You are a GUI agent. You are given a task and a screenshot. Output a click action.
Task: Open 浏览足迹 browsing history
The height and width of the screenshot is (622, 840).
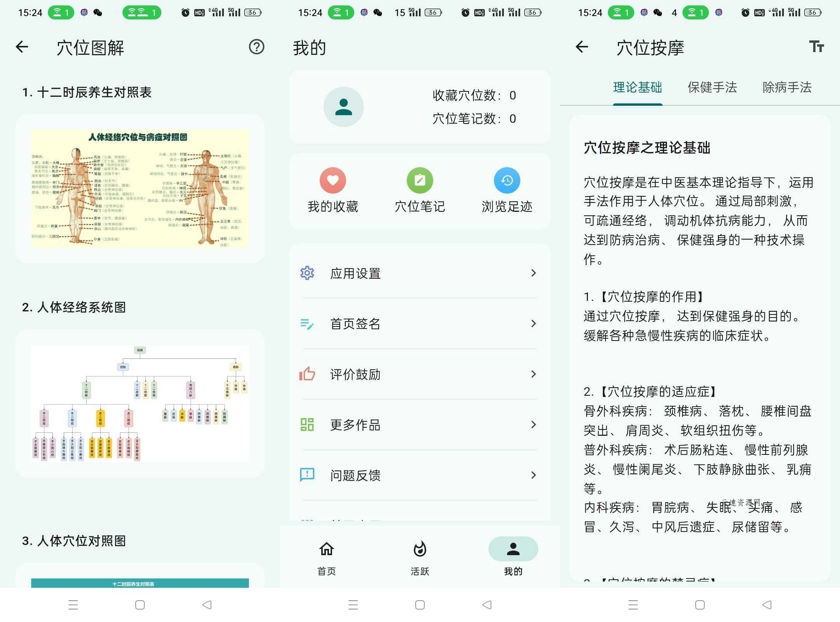click(x=507, y=190)
